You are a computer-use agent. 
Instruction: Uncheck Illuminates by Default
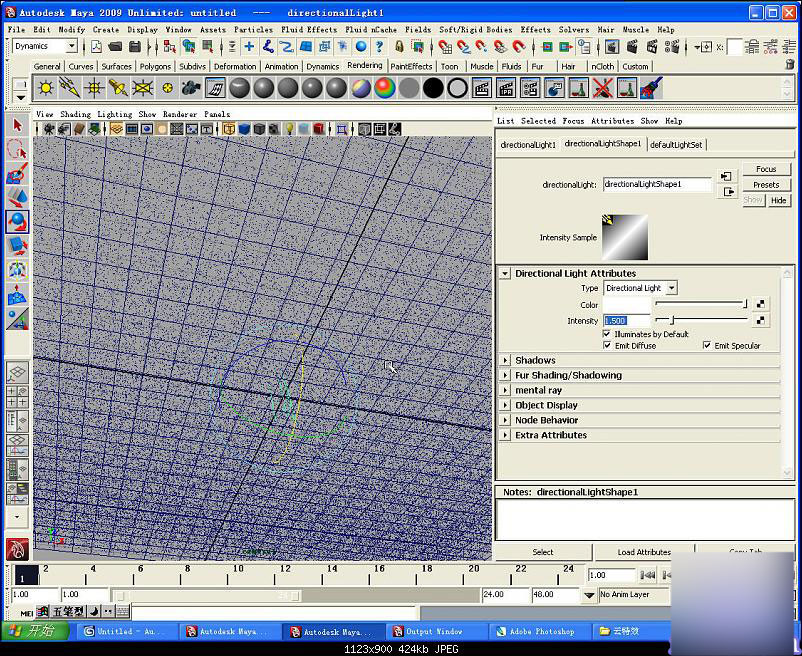tap(607, 334)
